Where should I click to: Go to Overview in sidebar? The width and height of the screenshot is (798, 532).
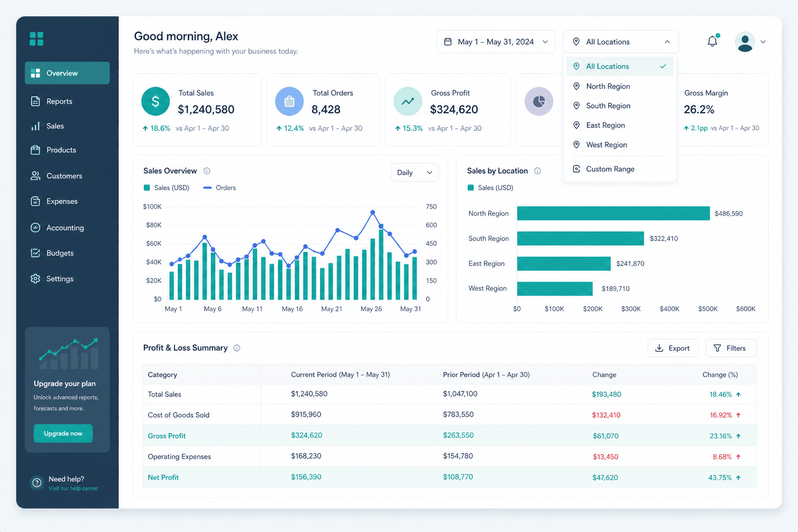tap(67, 73)
